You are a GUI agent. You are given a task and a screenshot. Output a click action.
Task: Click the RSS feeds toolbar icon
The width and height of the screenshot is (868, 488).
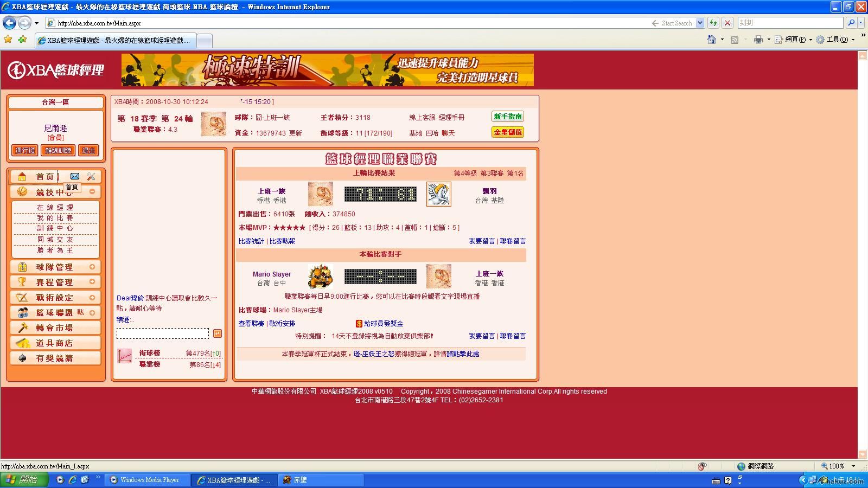click(x=735, y=40)
